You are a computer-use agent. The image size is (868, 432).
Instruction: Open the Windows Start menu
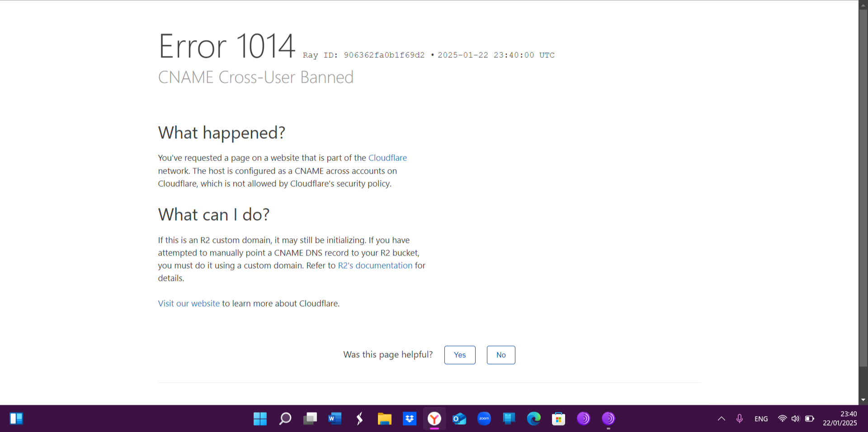click(260, 419)
